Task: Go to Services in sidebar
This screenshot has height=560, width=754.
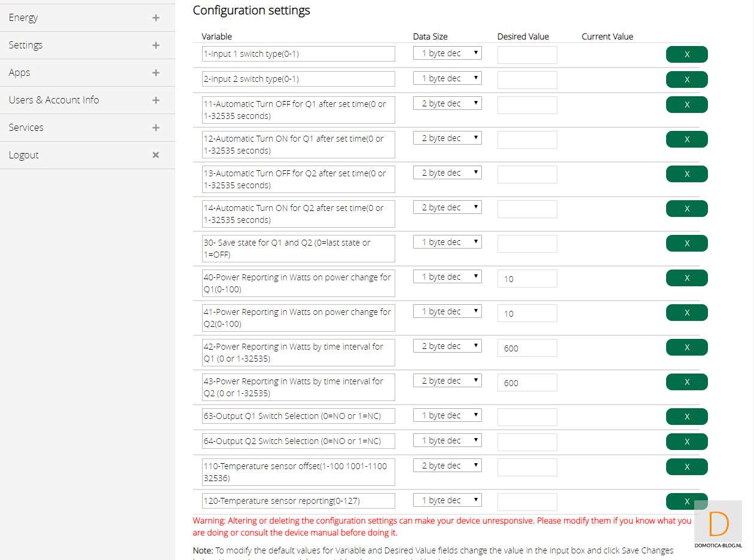Action: (x=26, y=128)
